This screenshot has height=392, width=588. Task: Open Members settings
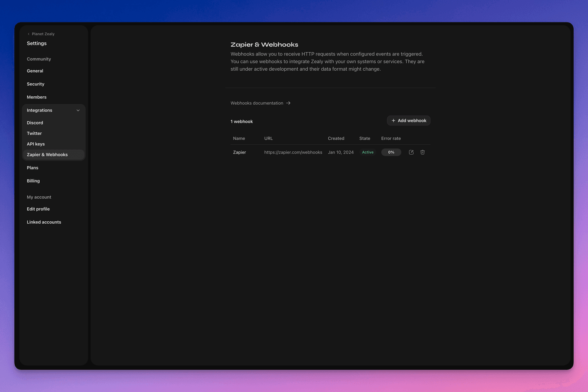pos(37,97)
